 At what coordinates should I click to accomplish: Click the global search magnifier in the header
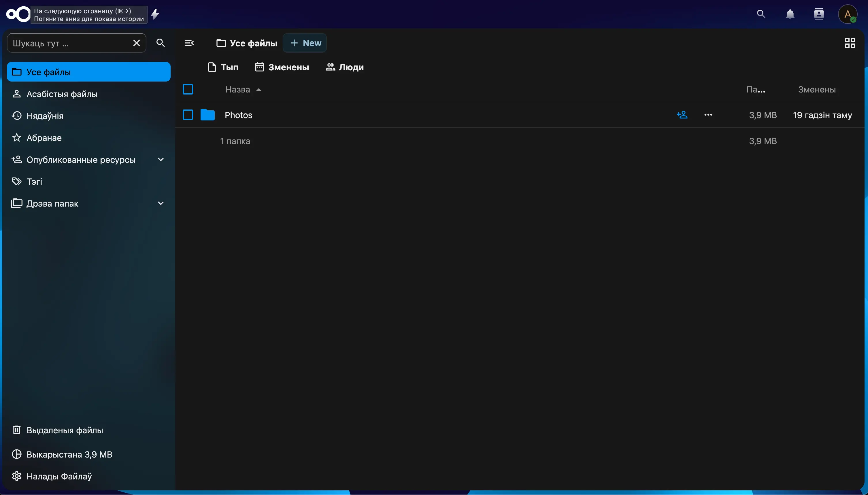click(x=761, y=14)
